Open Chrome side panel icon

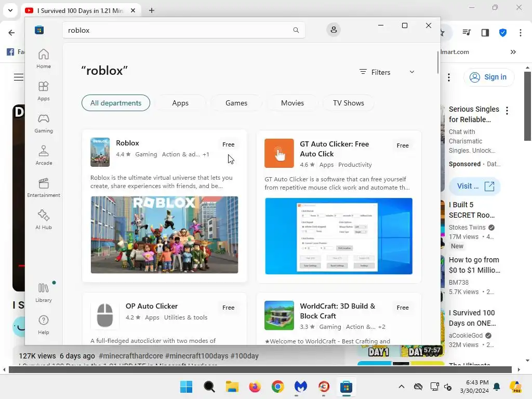coord(485,33)
